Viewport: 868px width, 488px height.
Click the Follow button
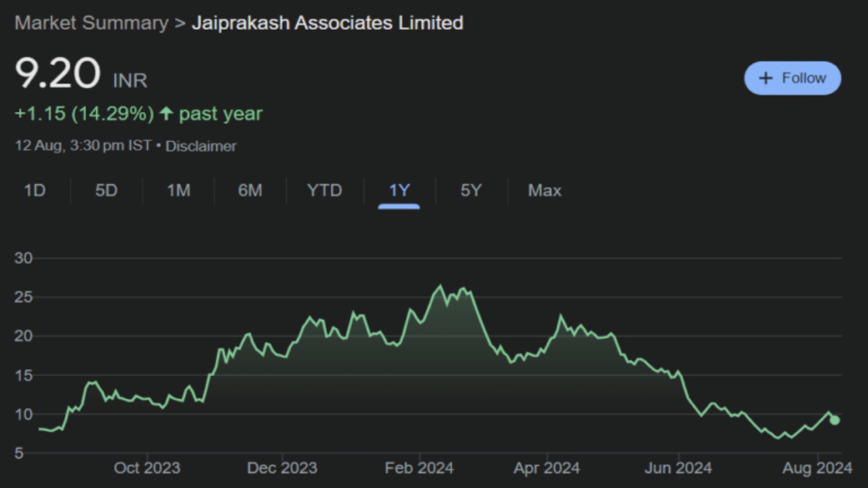(793, 78)
